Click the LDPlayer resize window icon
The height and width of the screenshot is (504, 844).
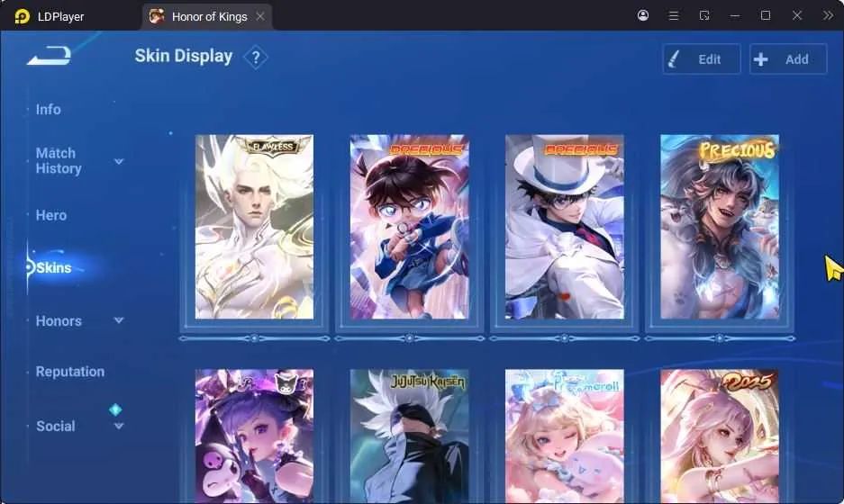coord(704,15)
